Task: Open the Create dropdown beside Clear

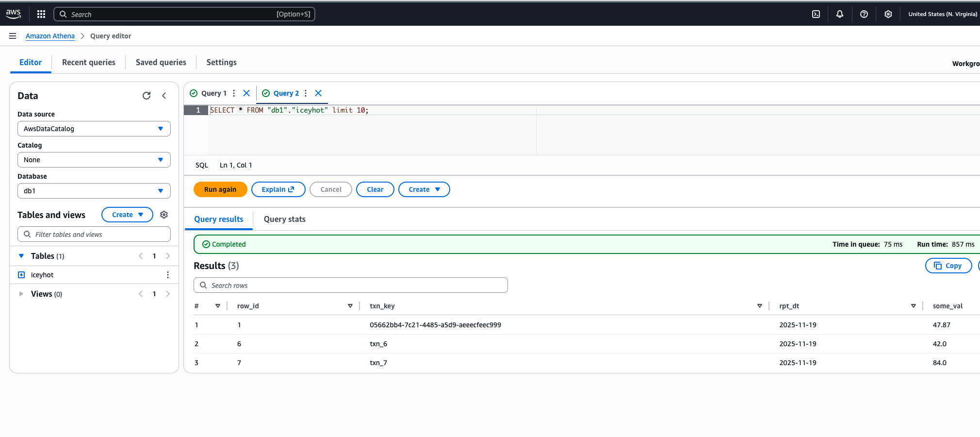Action: pyautogui.click(x=424, y=189)
